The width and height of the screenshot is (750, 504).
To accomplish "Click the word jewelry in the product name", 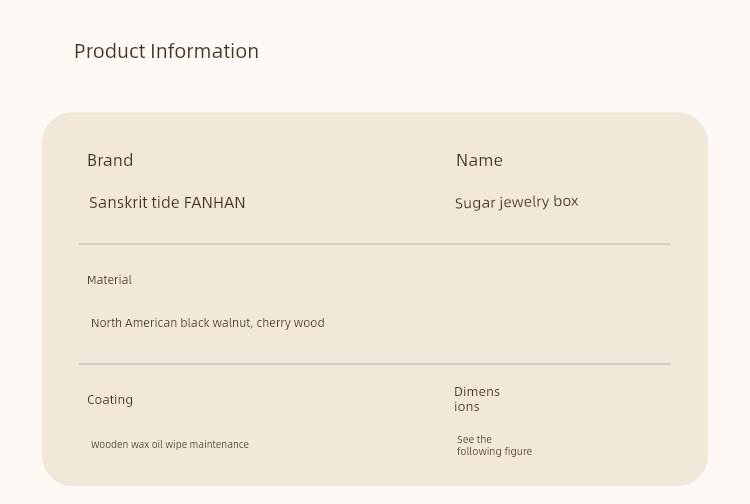I will pos(524,202).
